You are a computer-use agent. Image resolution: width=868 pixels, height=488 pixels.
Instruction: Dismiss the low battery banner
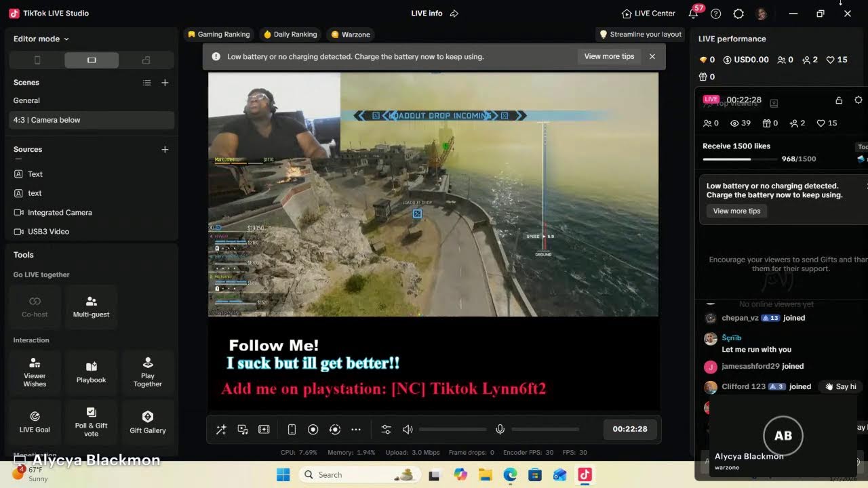point(652,56)
